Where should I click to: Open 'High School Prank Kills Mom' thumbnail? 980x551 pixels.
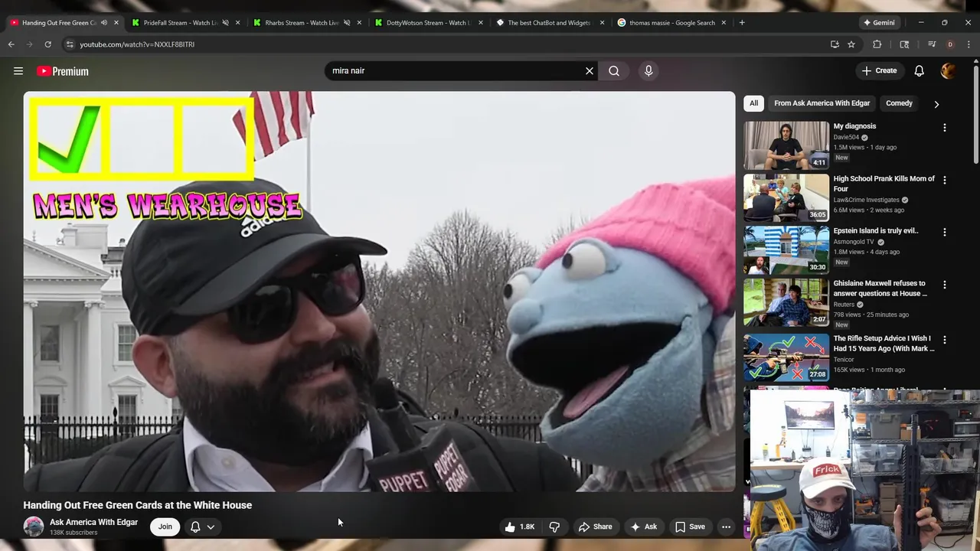tap(786, 197)
